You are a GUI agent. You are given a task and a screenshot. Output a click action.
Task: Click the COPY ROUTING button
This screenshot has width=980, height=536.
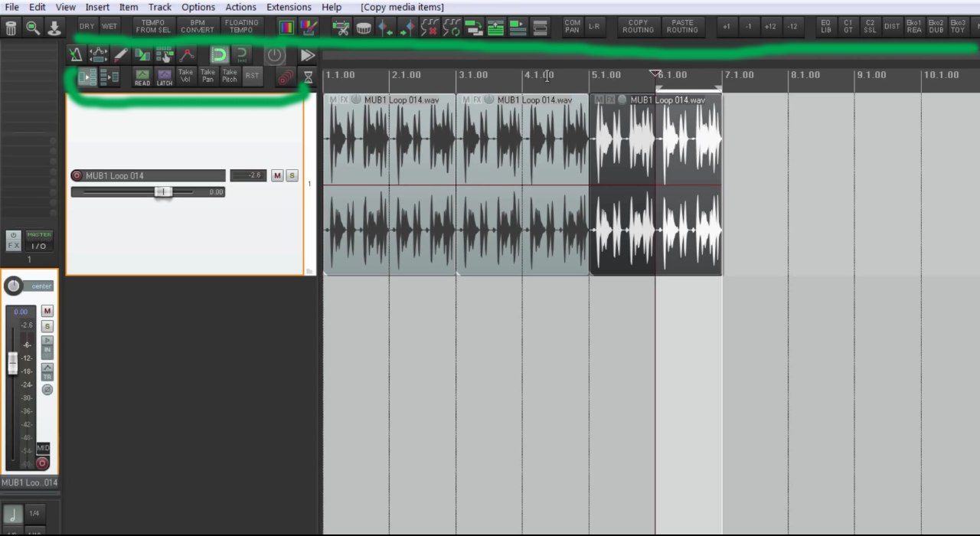[638, 27]
